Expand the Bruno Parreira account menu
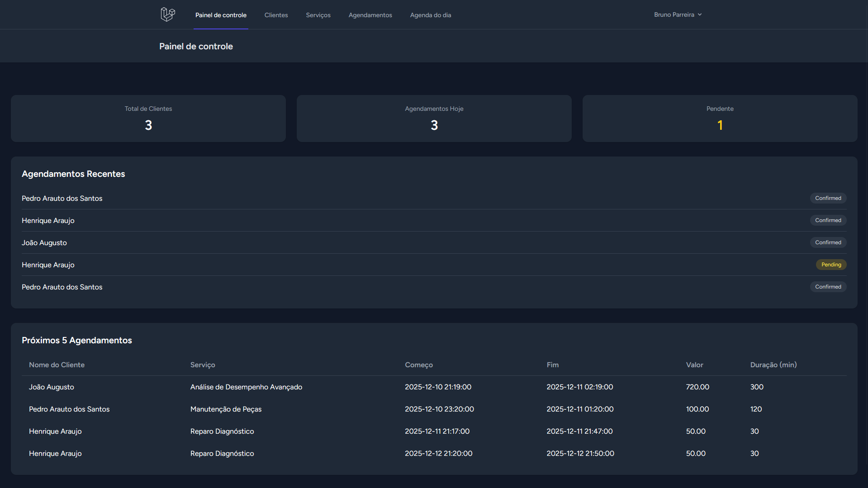 (x=677, y=14)
